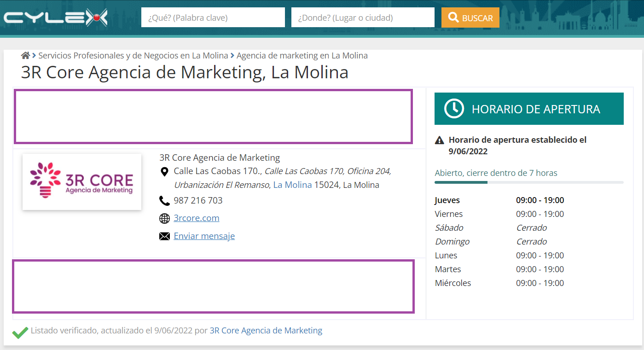Open the La Molina link in the address
The image size is (644, 350).
293,185
